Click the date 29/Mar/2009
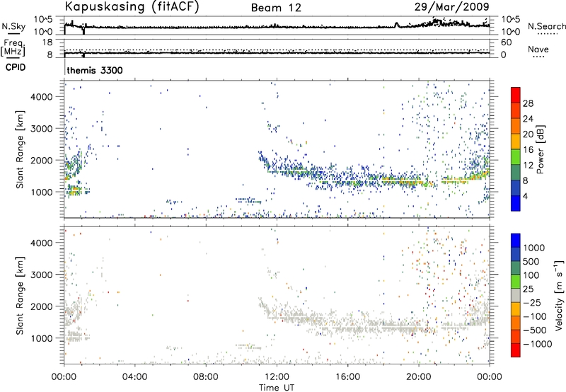The image size is (566, 392). (x=451, y=6)
